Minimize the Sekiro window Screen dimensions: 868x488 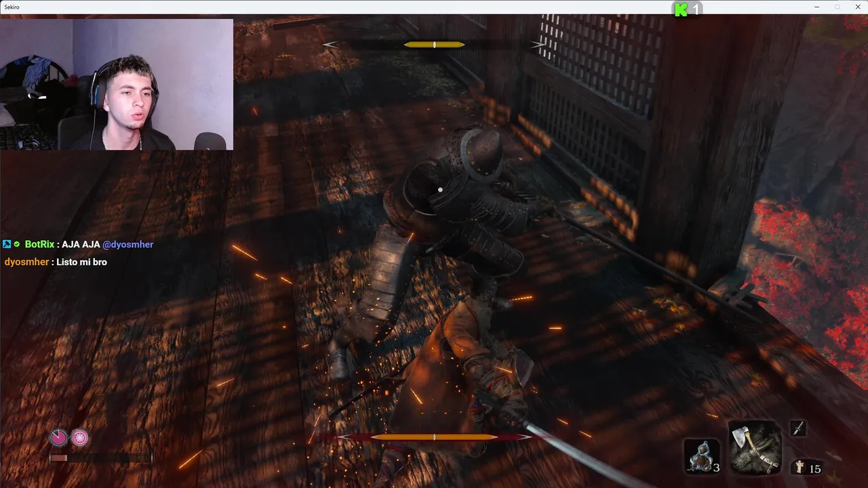point(818,6)
